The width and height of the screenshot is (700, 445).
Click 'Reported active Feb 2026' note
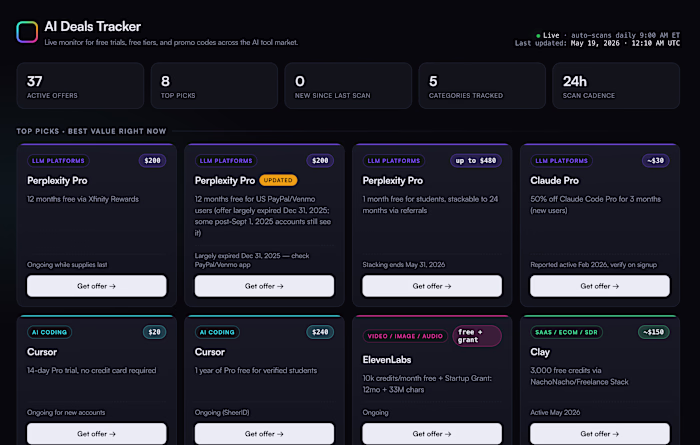(x=594, y=265)
